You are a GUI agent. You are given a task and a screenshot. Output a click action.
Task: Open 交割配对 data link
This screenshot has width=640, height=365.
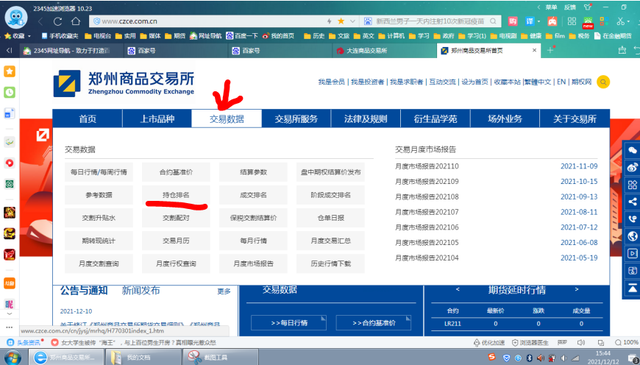[x=176, y=218]
